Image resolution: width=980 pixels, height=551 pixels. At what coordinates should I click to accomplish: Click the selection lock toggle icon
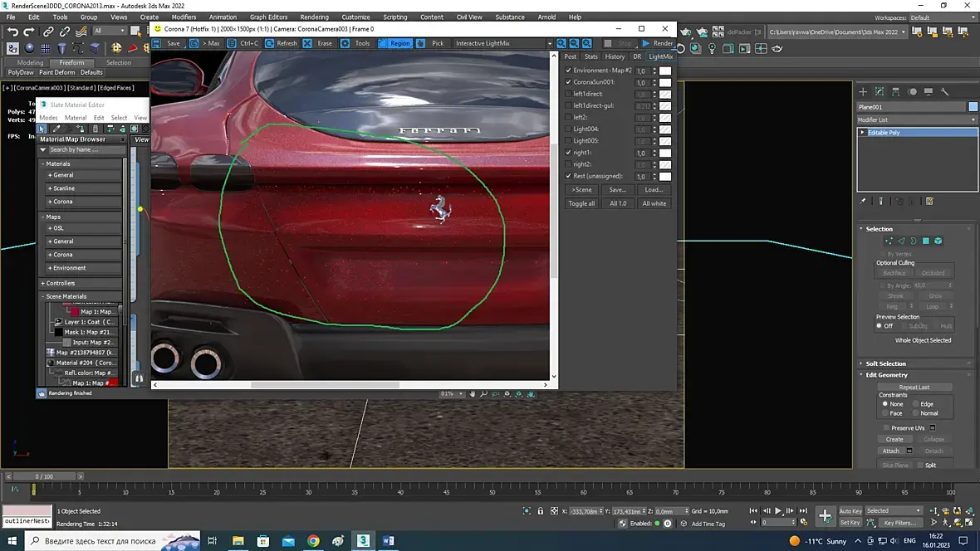click(x=540, y=511)
